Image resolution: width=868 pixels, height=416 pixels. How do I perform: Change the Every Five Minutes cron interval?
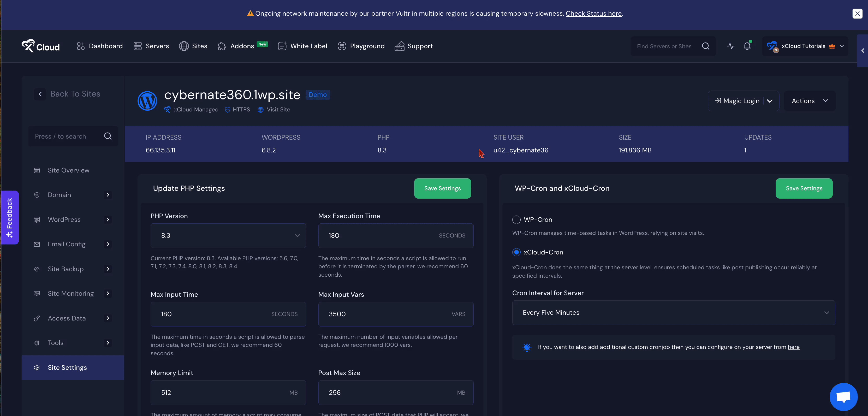673,313
